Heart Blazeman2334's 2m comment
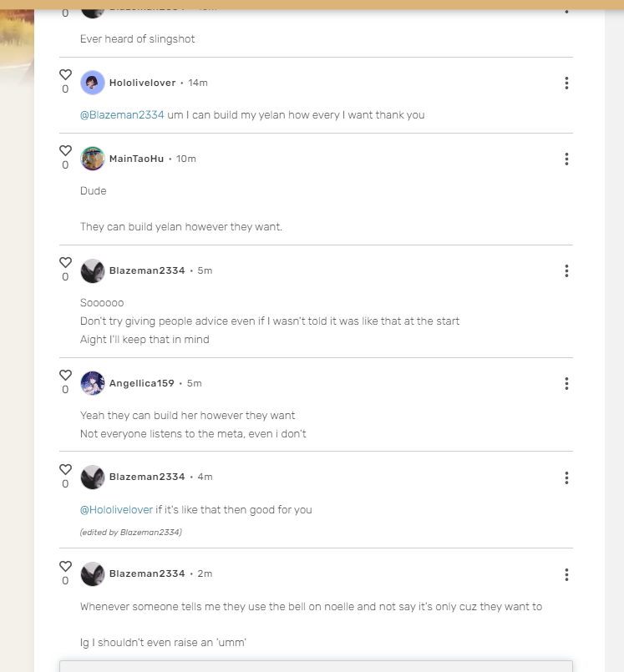Viewport: 624px width, 672px height. coord(65,566)
